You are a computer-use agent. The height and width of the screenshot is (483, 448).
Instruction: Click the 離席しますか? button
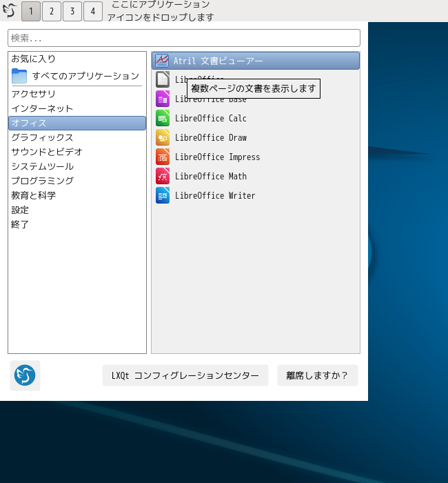(x=318, y=375)
